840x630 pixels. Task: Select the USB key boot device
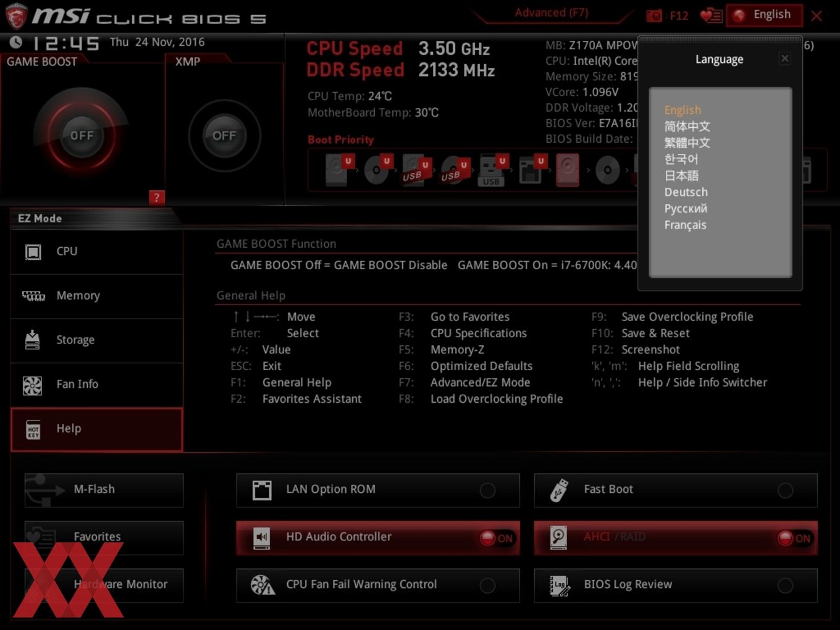point(493,170)
